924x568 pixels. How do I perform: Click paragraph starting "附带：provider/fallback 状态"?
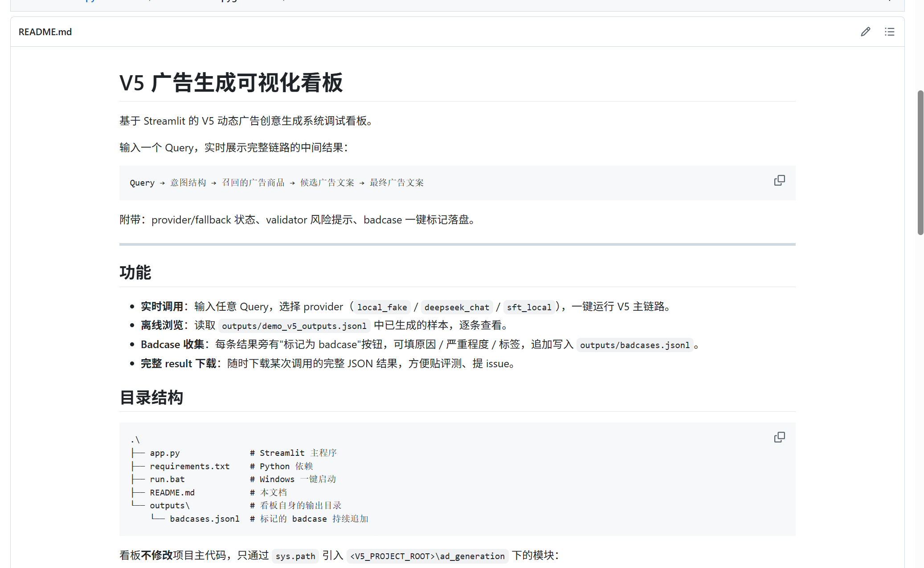click(x=298, y=220)
